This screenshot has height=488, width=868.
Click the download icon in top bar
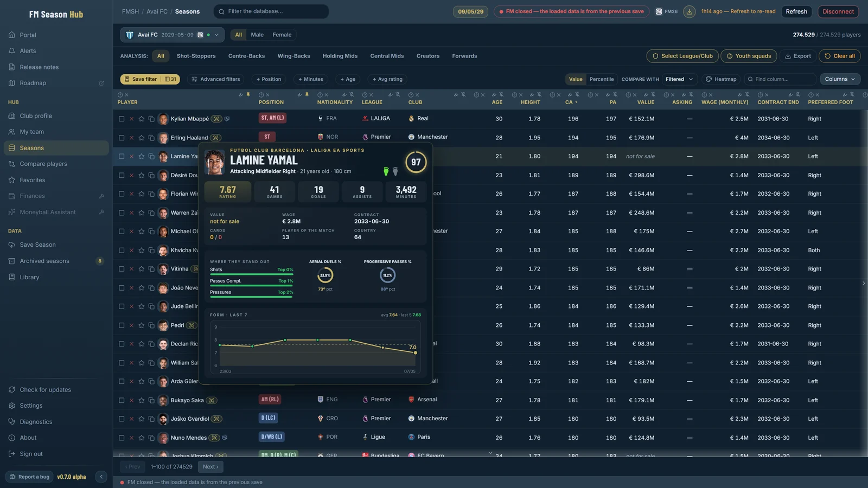689,11
